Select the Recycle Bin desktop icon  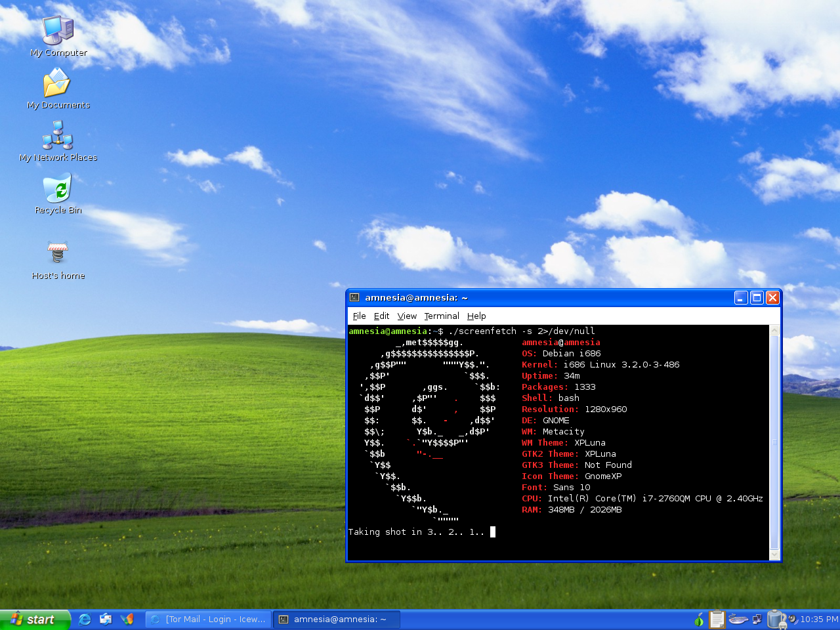click(58, 194)
